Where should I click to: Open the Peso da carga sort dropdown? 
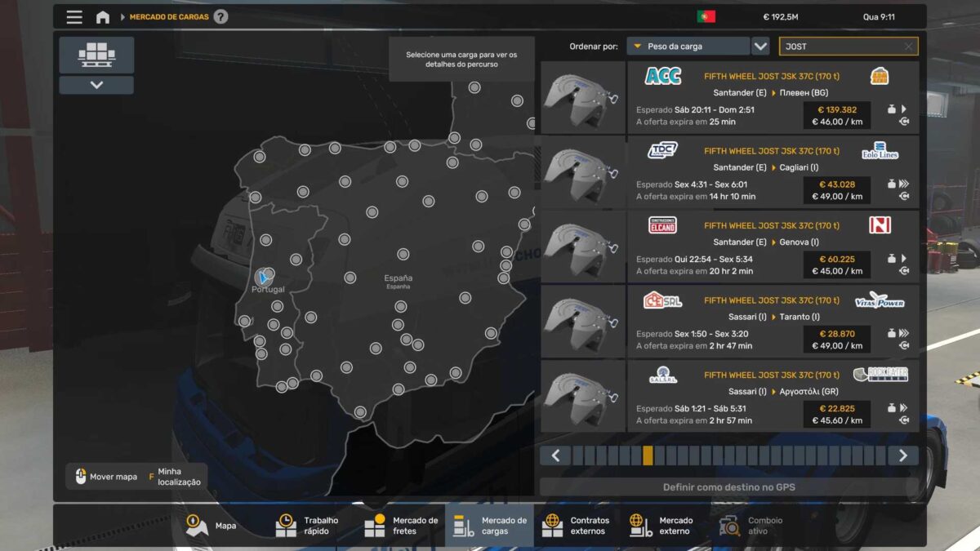coord(688,47)
